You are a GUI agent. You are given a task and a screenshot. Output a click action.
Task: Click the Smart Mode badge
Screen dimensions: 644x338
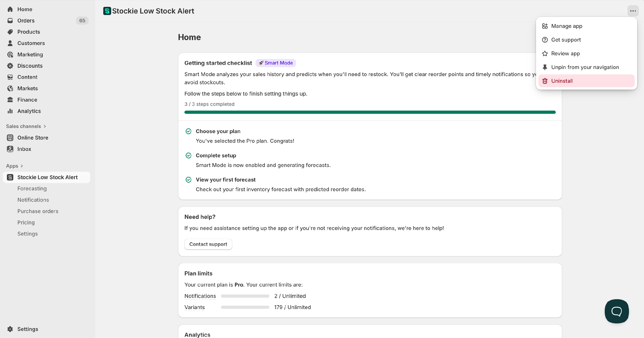pos(275,63)
